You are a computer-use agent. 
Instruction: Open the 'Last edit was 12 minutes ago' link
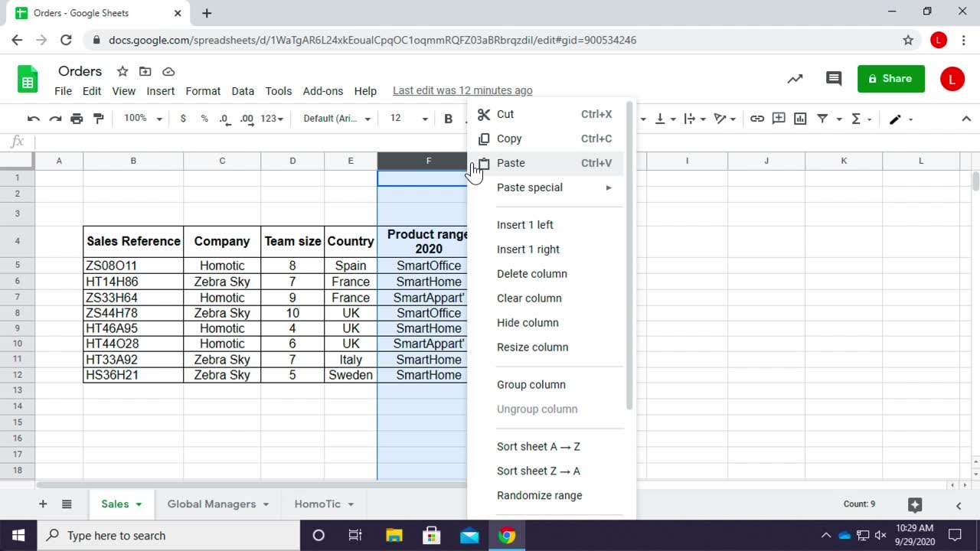(x=462, y=90)
